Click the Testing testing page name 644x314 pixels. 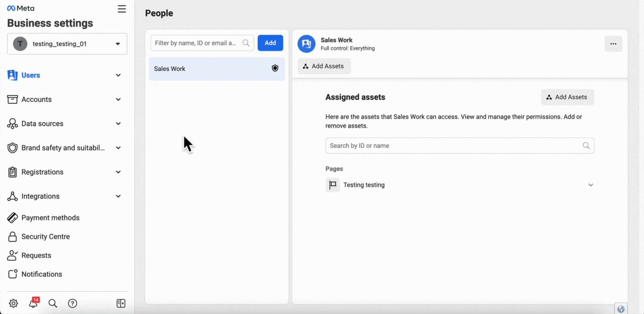pyautogui.click(x=364, y=185)
